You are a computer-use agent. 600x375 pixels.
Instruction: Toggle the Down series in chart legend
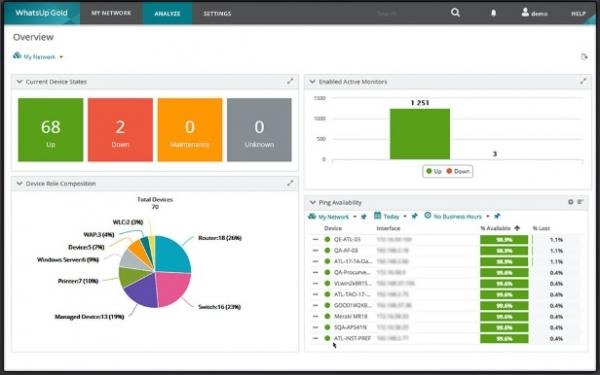click(x=458, y=171)
